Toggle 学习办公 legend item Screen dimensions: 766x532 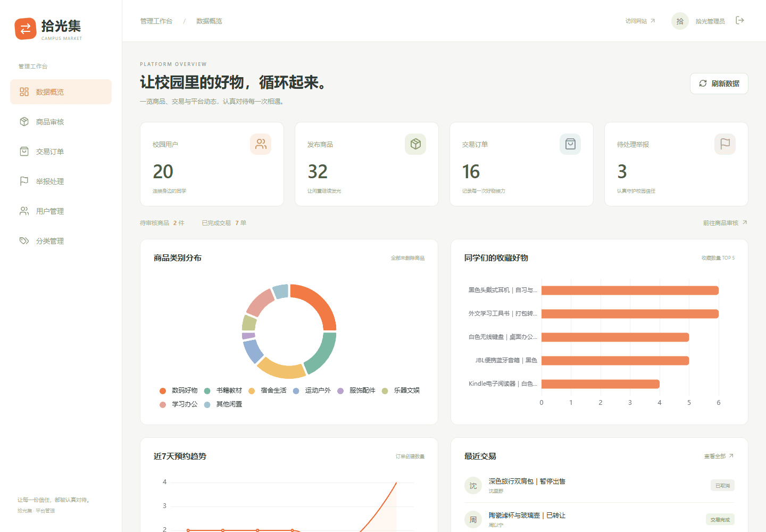pos(178,404)
